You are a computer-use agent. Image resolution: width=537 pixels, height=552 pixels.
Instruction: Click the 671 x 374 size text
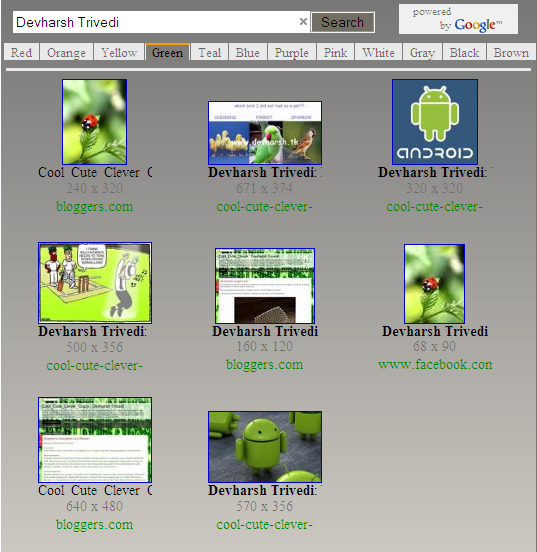[x=264, y=188]
